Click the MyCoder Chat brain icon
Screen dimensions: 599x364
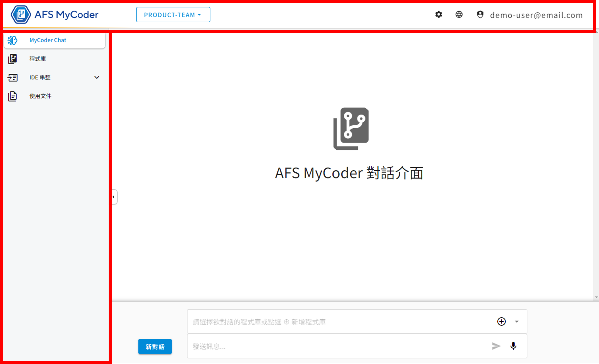click(x=12, y=40)
